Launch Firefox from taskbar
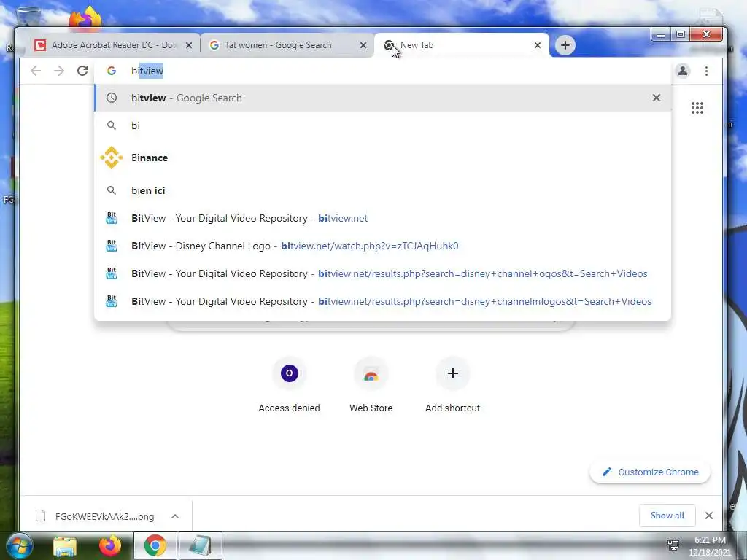The height and width of the screenshot is (560, 747). (110, 546)
